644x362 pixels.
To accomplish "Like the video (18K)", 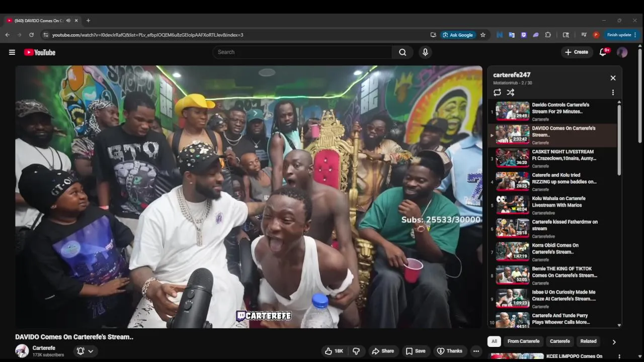I will [334, 351].
